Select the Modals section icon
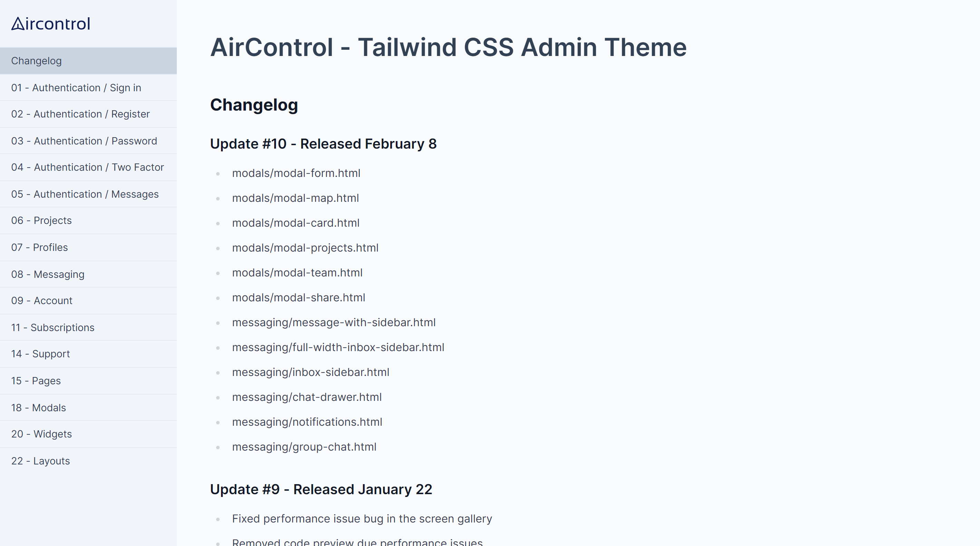The width and height of the screenshot is (980, 546). coord(38,407)
